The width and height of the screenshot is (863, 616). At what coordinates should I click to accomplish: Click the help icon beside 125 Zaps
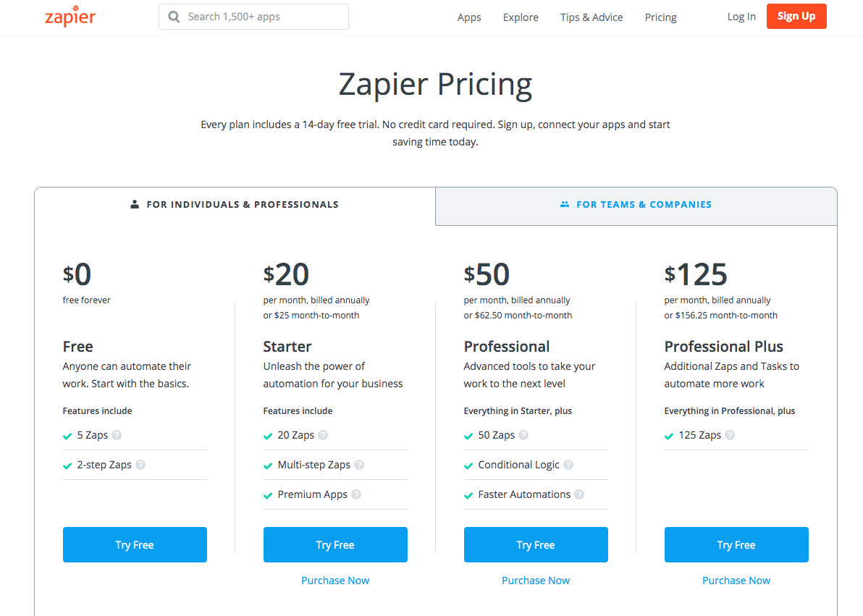tap(730, 435)
